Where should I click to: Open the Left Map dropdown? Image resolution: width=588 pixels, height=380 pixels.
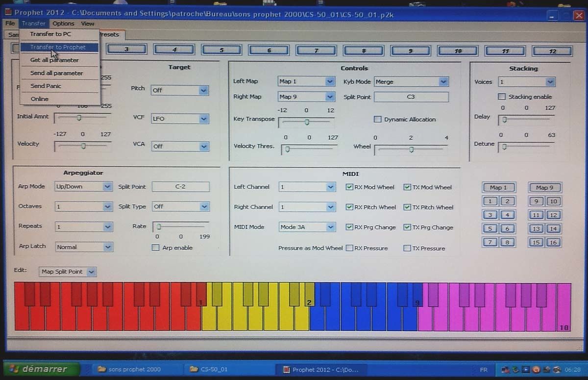click(306, 81)
